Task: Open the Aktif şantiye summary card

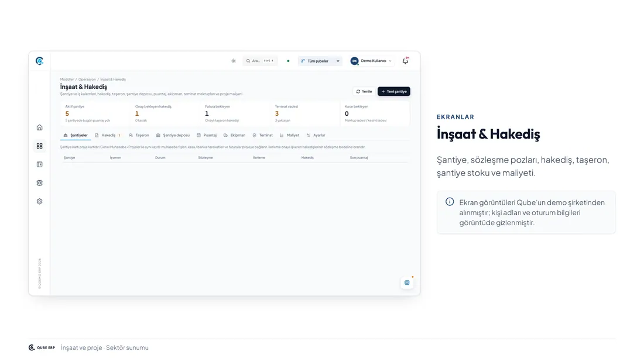Action: click(95, 113)
